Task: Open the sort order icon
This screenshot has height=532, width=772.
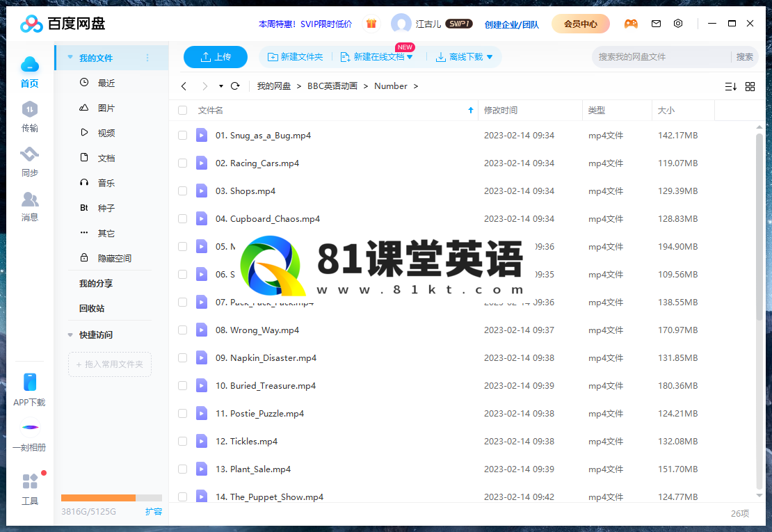Action: coord(731,87)
